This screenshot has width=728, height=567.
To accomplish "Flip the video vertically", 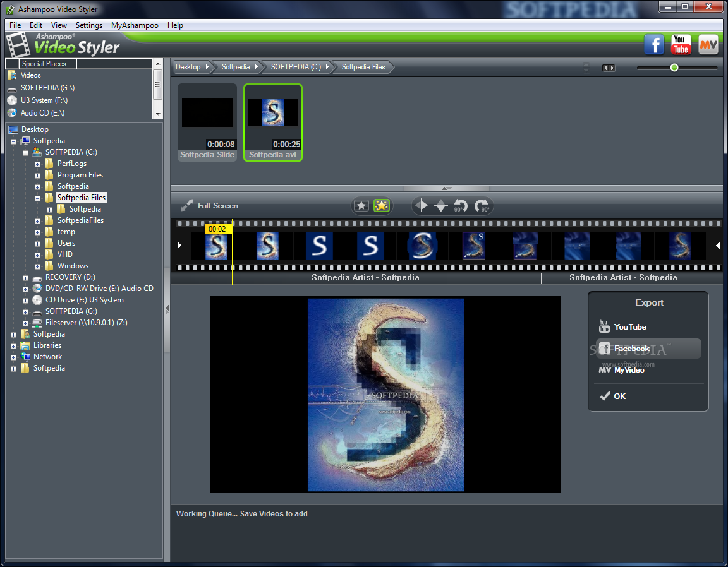I will 441,205.
